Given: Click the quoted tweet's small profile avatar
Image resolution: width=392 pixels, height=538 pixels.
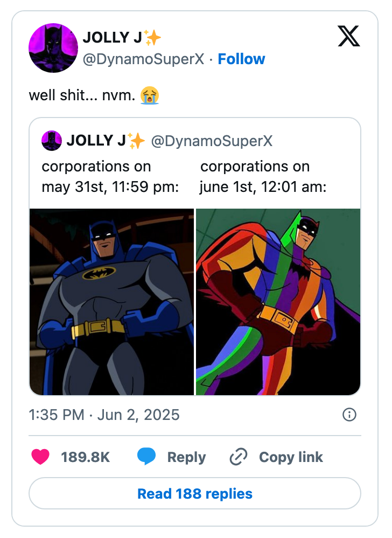Looking at the screenshot, I should [x=51, y=141].
